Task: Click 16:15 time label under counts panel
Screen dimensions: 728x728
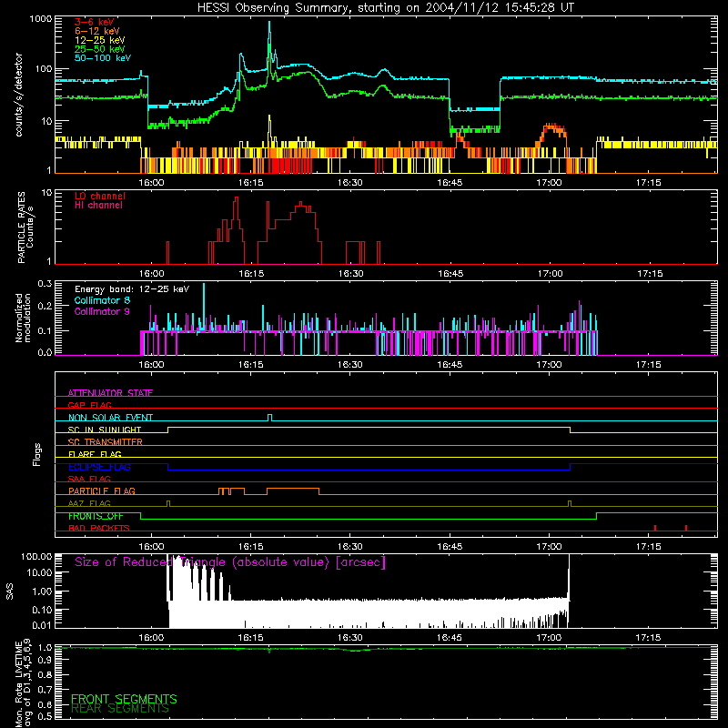Action: pos(251,183)
